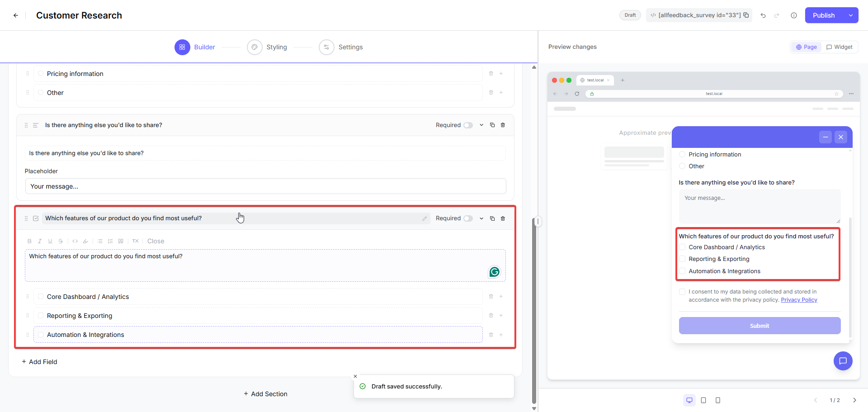
Task: Check Automation & Integrations in the preview
Action: click(x=682, y=271)
